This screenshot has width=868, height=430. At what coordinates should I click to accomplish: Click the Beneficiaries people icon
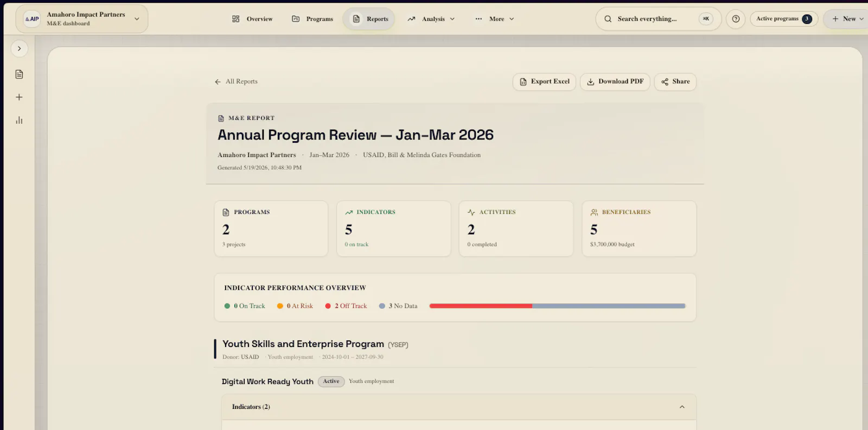coord(594,212)
